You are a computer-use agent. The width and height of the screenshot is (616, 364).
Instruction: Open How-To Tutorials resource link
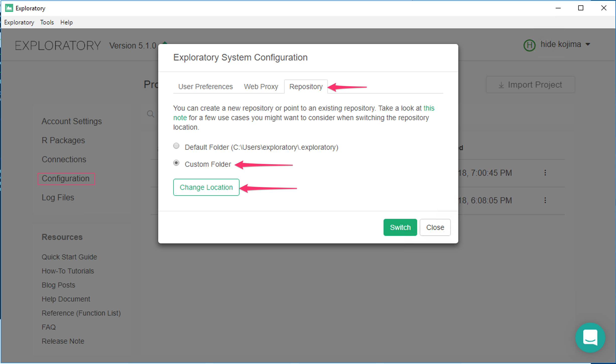point(68,271)
